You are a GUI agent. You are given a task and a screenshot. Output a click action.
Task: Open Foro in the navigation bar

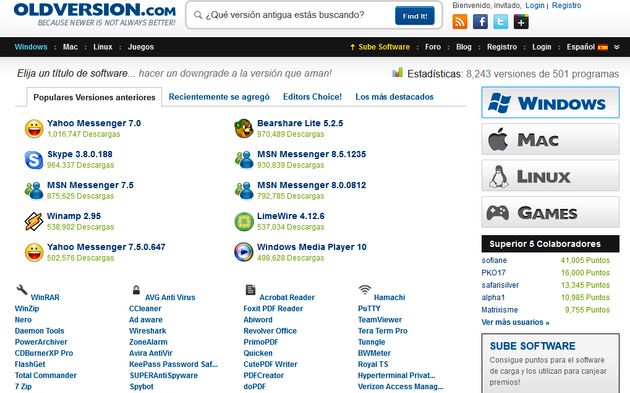[433, 47]
